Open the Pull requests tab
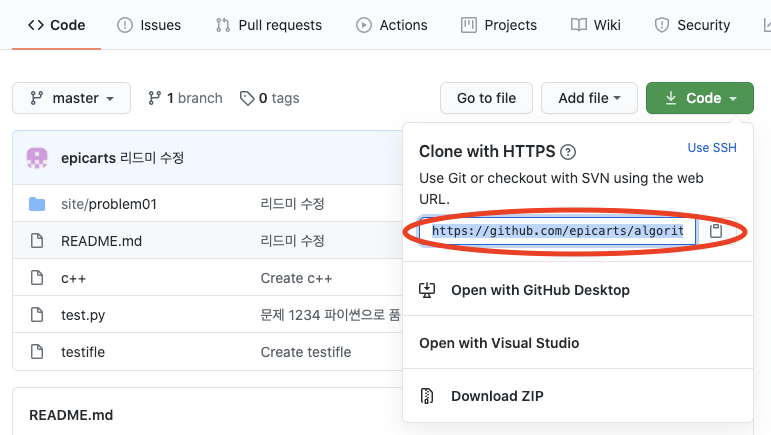Viewport: 771px width, 435px height. pyautogui.click(x=268, y=25)
